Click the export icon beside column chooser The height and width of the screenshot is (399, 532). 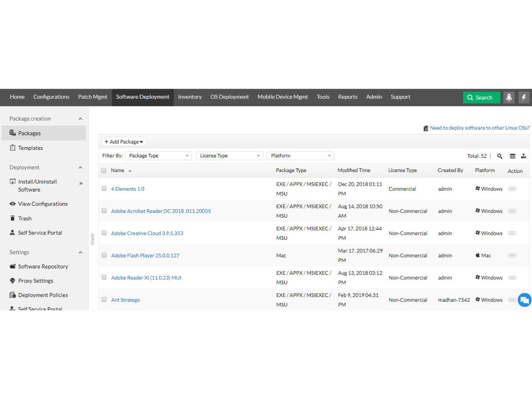coord(524,156)
